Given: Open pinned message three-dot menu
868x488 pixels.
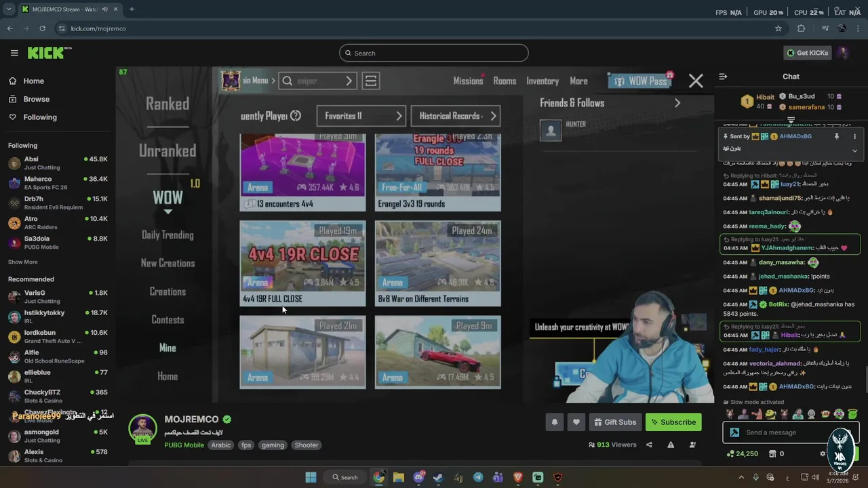Looking at the screenshot, I should click(854, 136).
